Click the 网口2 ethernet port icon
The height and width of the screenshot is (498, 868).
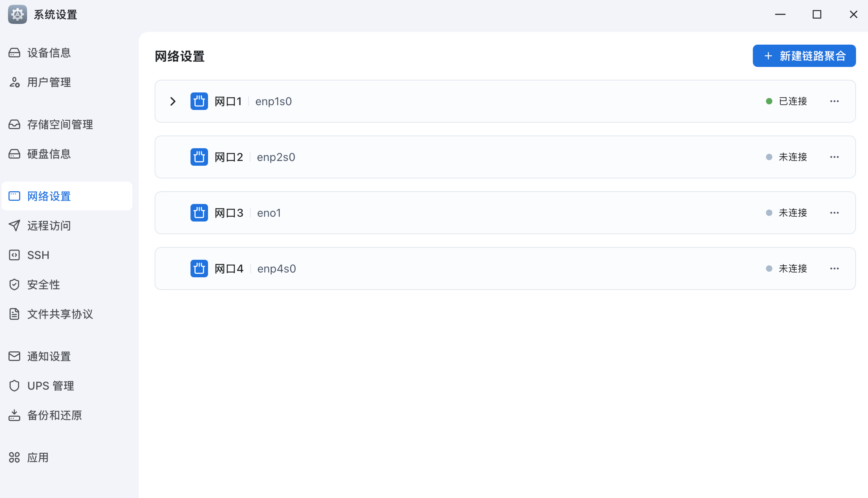(x=199, y=157)
